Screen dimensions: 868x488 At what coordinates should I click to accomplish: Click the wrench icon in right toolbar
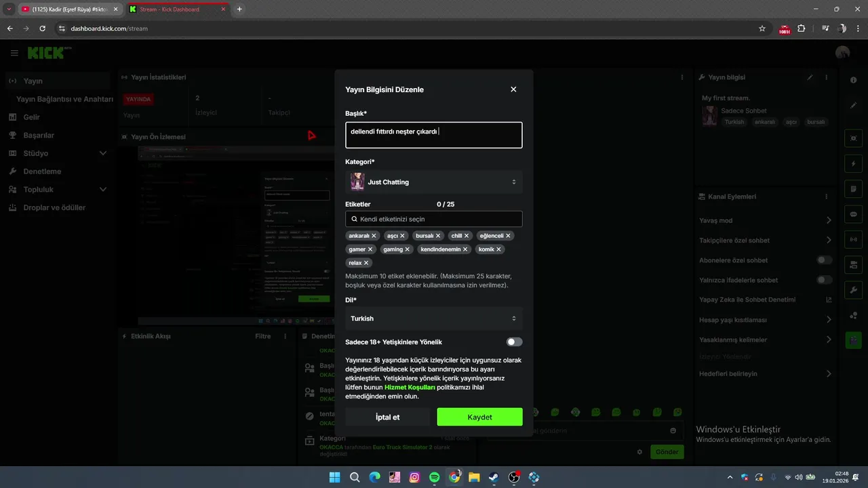(x=853, y=289)
